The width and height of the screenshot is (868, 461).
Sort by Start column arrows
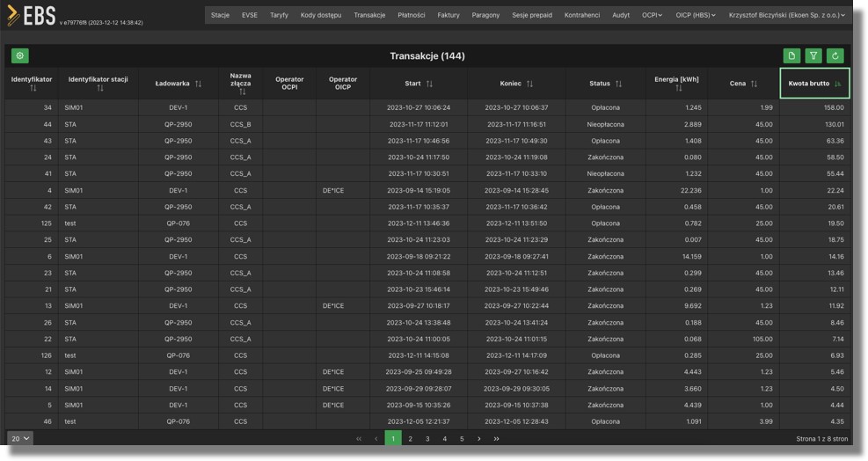429,84
